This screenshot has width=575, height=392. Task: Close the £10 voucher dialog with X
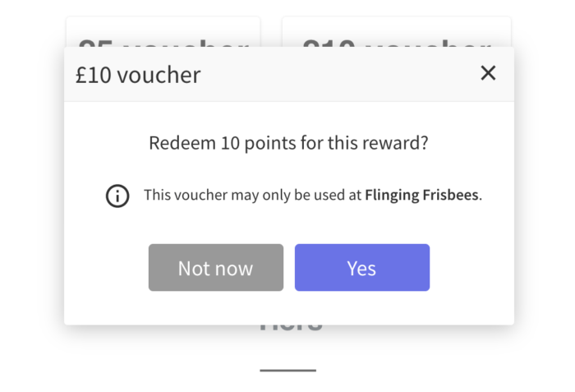click(x=488, y=73)
